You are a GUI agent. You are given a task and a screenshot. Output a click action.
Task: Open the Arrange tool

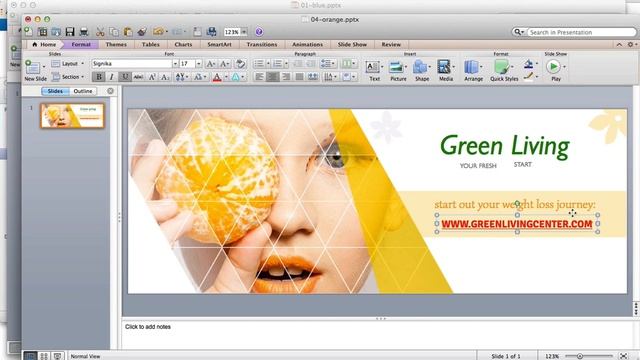[473, 70]
